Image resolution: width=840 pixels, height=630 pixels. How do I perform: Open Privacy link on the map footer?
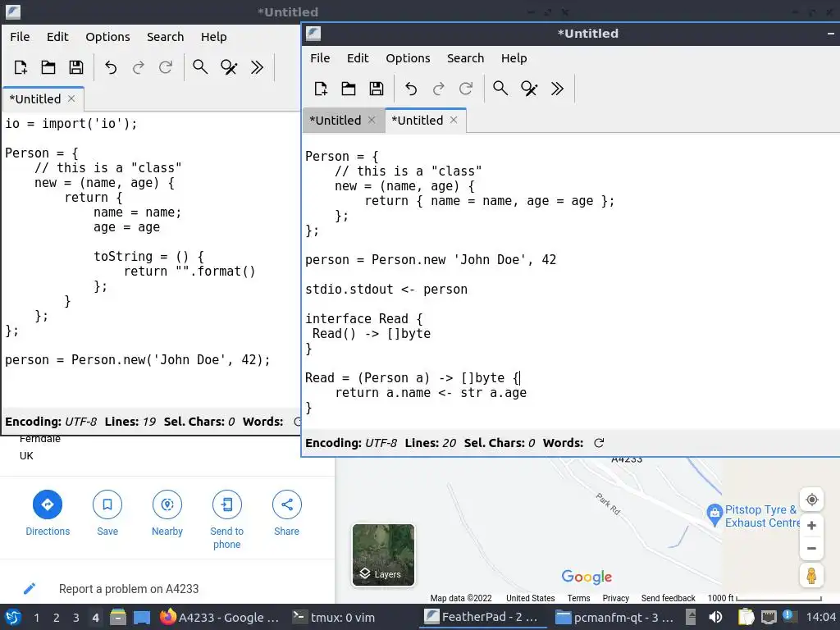615,598
